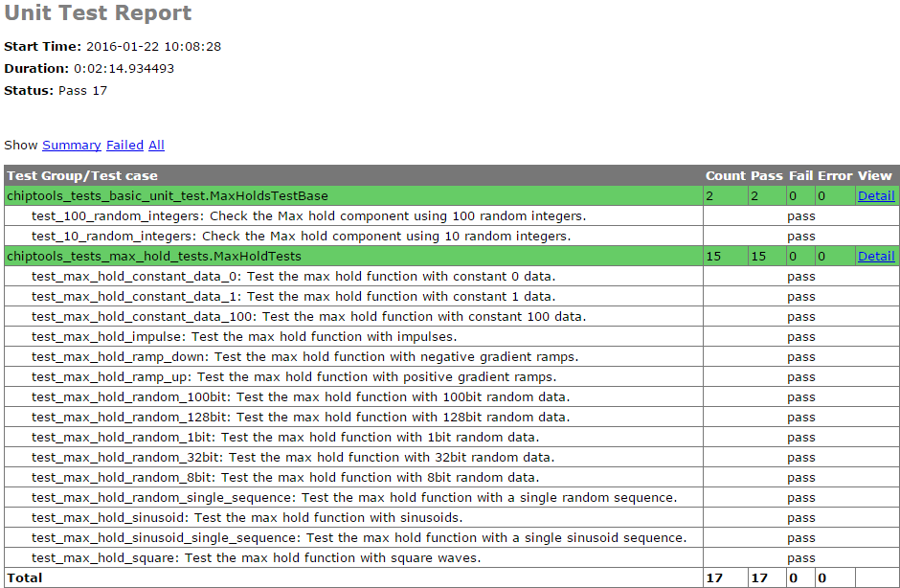Expand Detail for MaxHoldTests group
Viewport: 900px width, 588px height.
click(875, 257)
